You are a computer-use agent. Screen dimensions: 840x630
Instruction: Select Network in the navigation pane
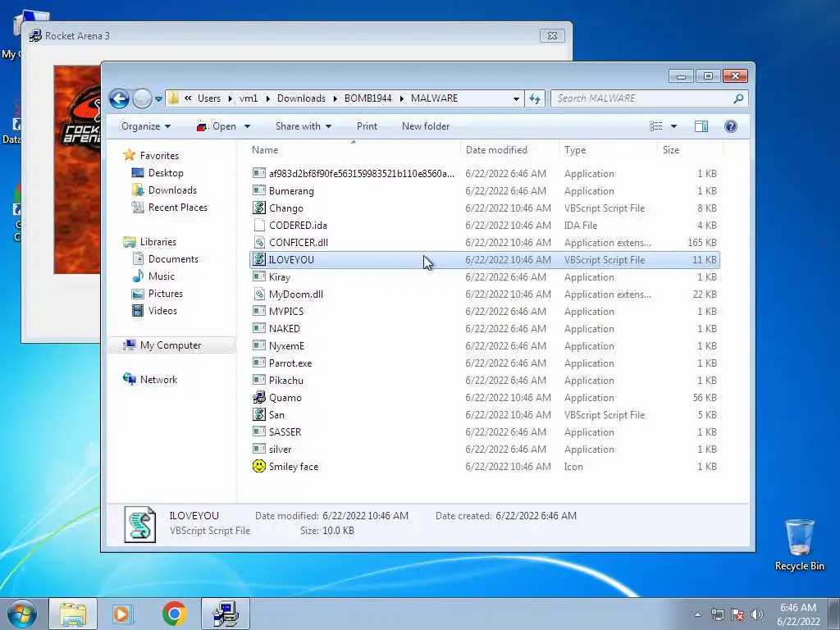pyautogui.click(x=158, y=380)
